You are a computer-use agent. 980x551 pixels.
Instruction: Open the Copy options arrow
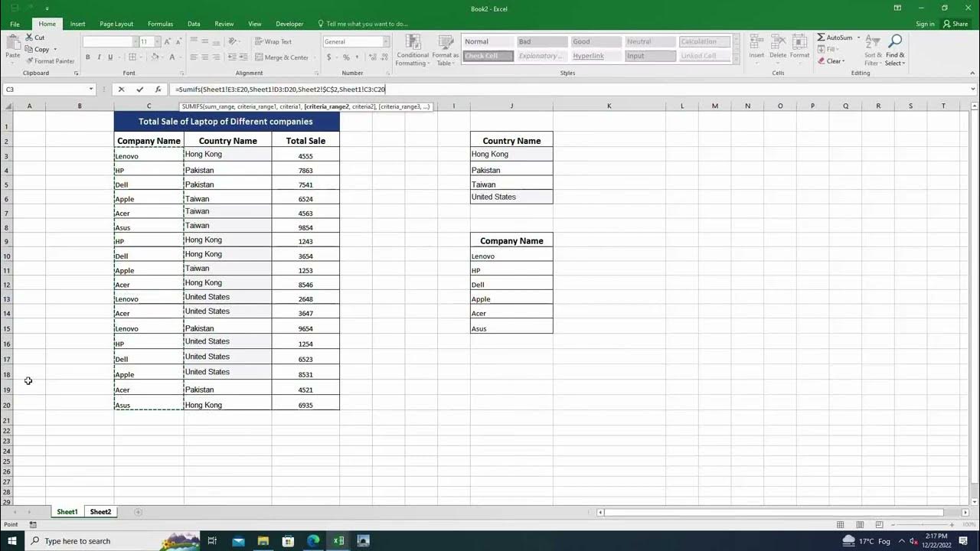pyautogui.click(x=55, y=50)
